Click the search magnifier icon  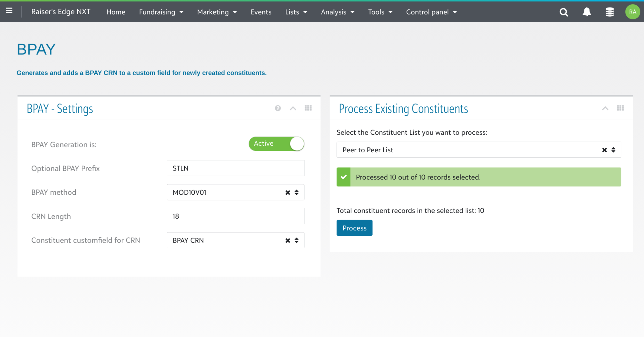point(564,12)
